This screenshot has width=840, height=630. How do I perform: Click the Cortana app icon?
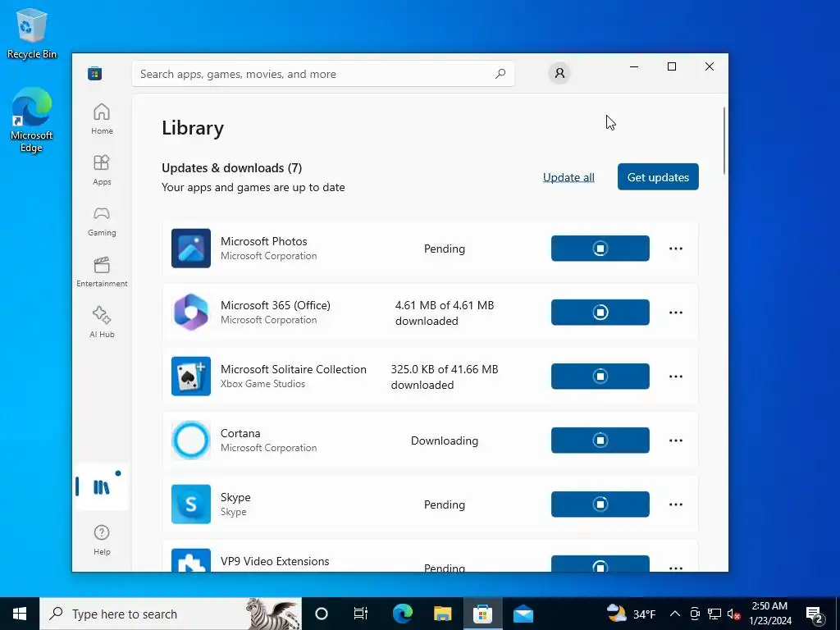coord(190,440)
